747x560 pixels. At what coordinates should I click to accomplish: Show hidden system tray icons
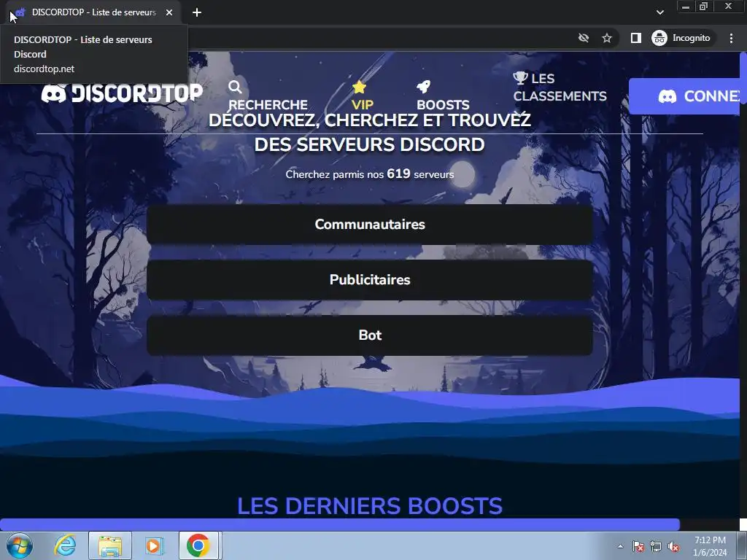pos(620,546)
